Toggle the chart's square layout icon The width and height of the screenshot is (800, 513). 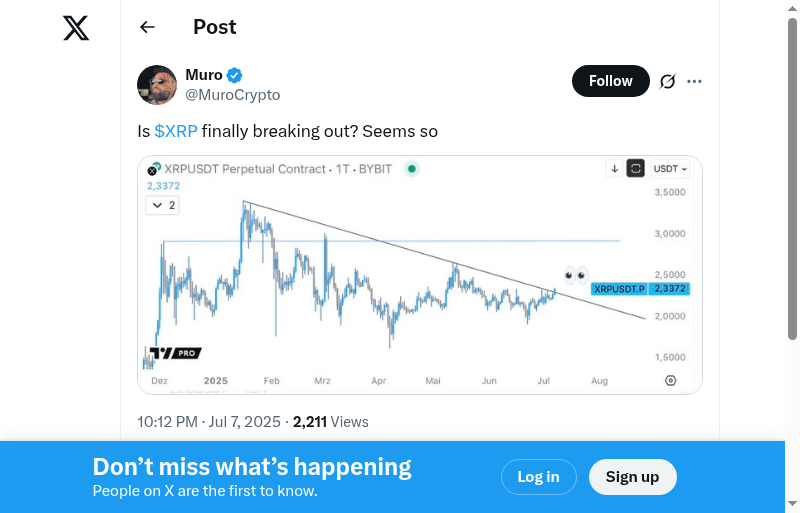635,169
